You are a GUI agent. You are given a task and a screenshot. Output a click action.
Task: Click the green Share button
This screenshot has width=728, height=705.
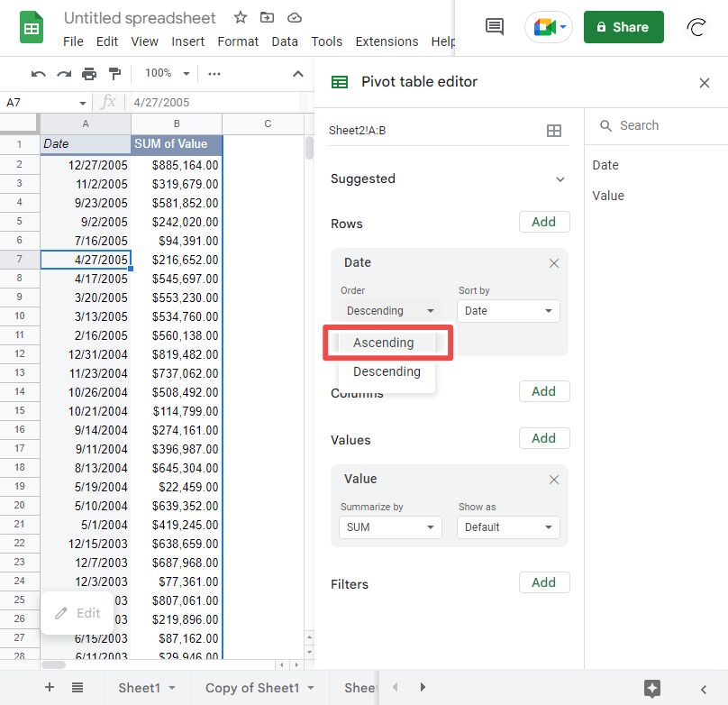623,27
